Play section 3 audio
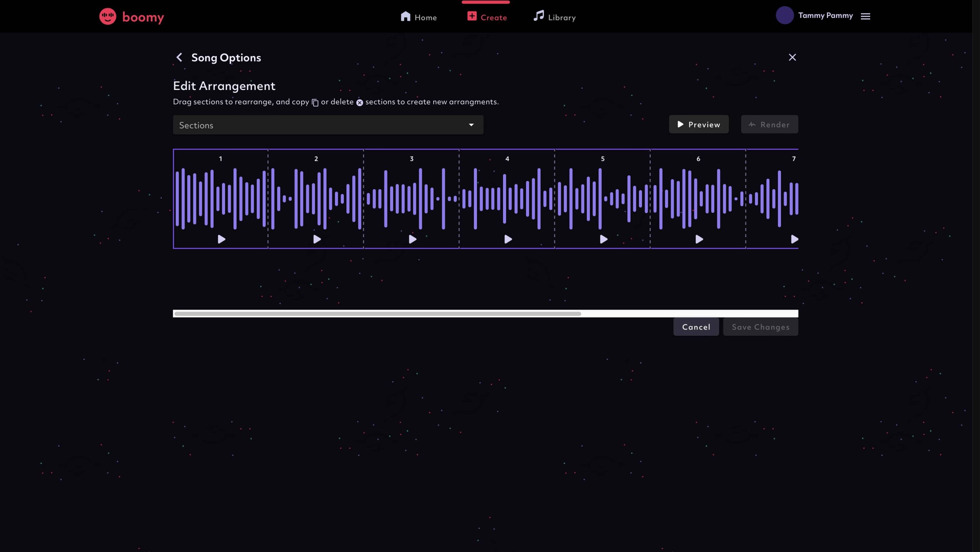The width and height of the screenshot is (980, 552). 412,239
